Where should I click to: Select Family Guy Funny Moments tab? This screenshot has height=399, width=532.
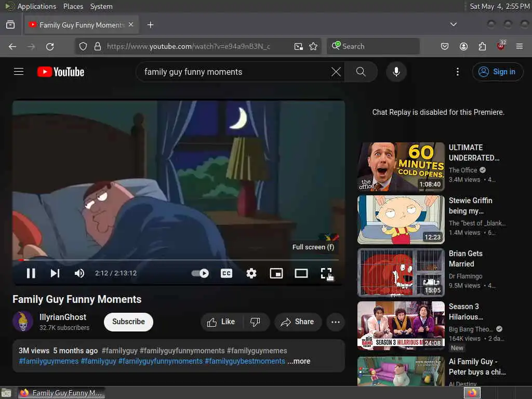click(x=82, y=25)
